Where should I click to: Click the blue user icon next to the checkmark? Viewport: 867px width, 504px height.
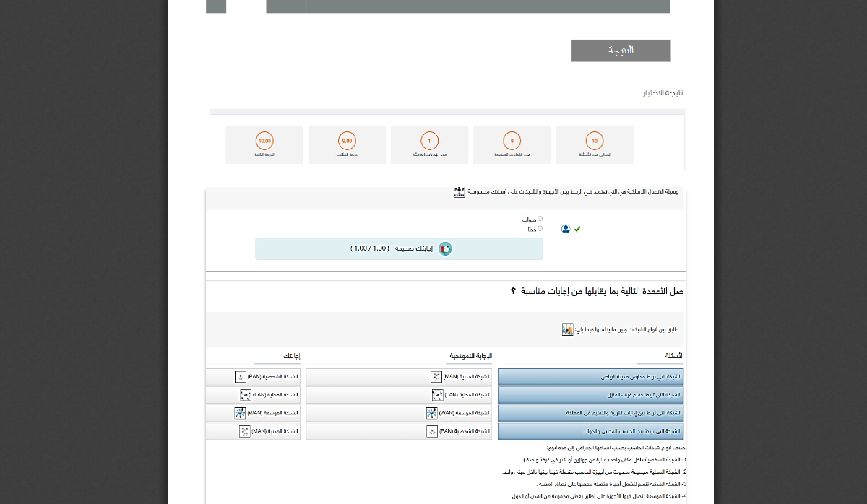566,228
